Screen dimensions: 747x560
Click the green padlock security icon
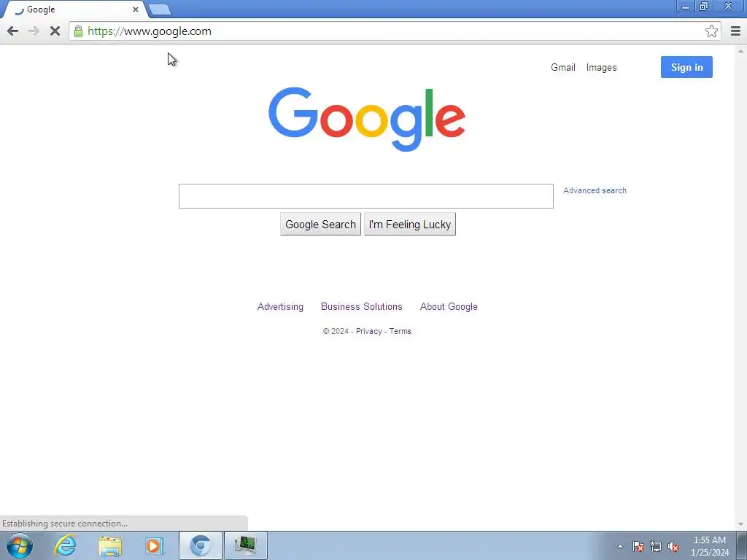coord(78,31)
